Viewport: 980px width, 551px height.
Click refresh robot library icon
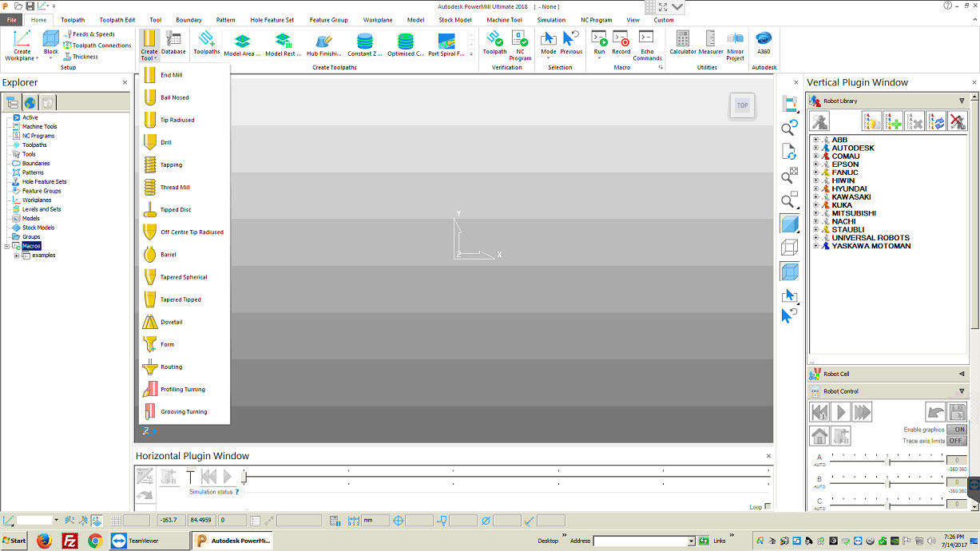[x=935, y=121]
